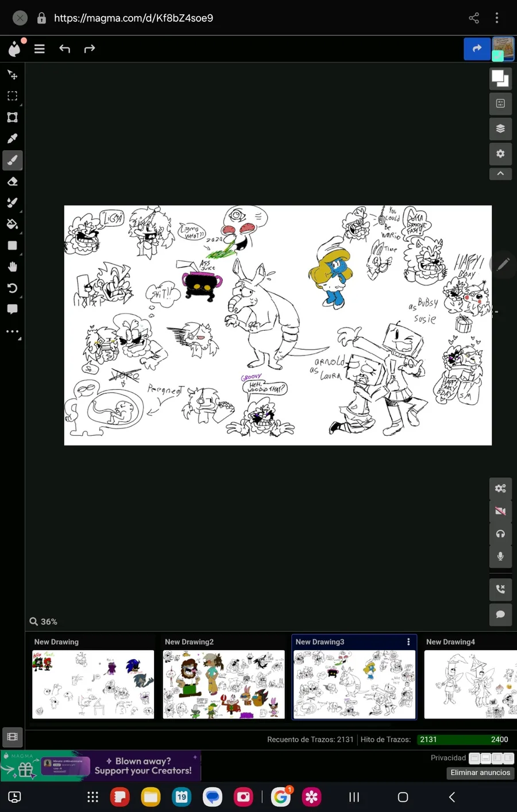The height and width of the screenshot is (812, 517).
Task: Toggle the microphone button
Action: click(x=500, y=556)
